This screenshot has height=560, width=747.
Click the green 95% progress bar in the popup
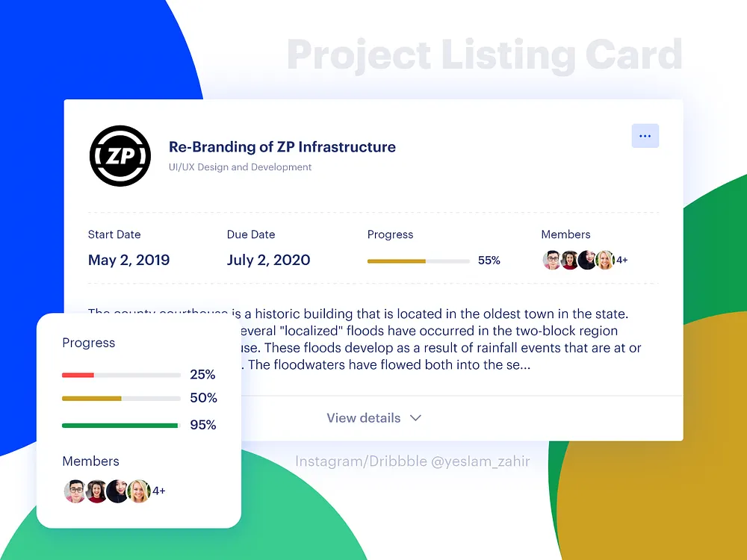pos(120,425)
